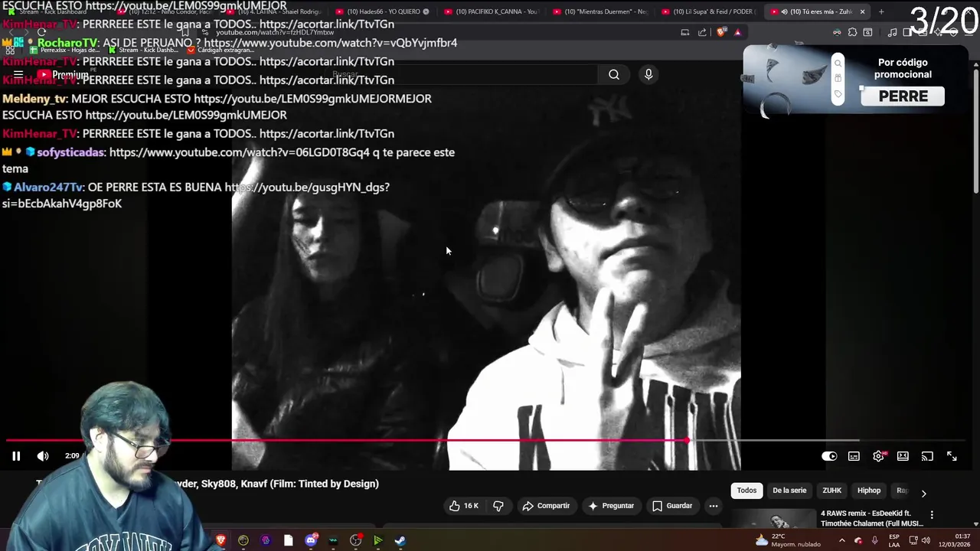Open the weather widget 22°C
This screenshot has width=980, height=551.
point(788,540)
